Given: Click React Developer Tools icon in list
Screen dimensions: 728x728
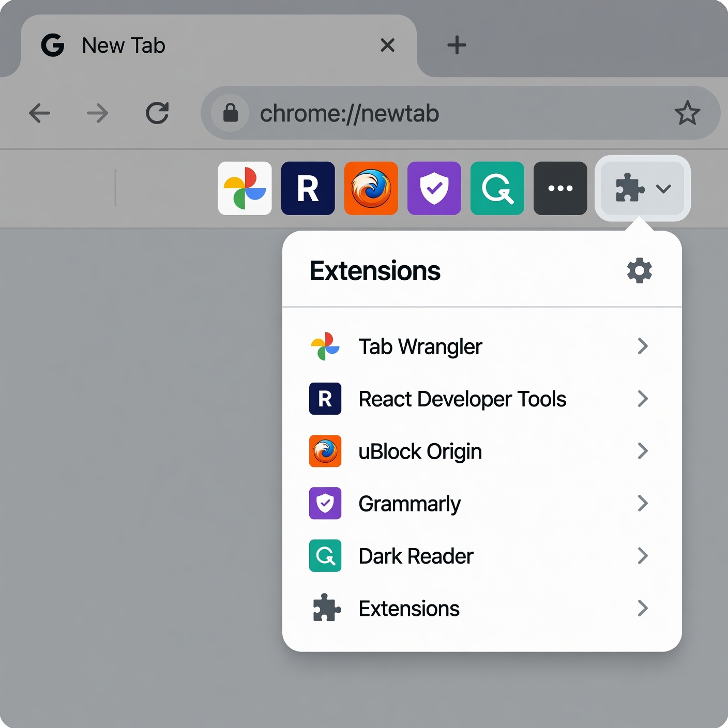Looking at the screenshot, I should click(x=325, y=399).
